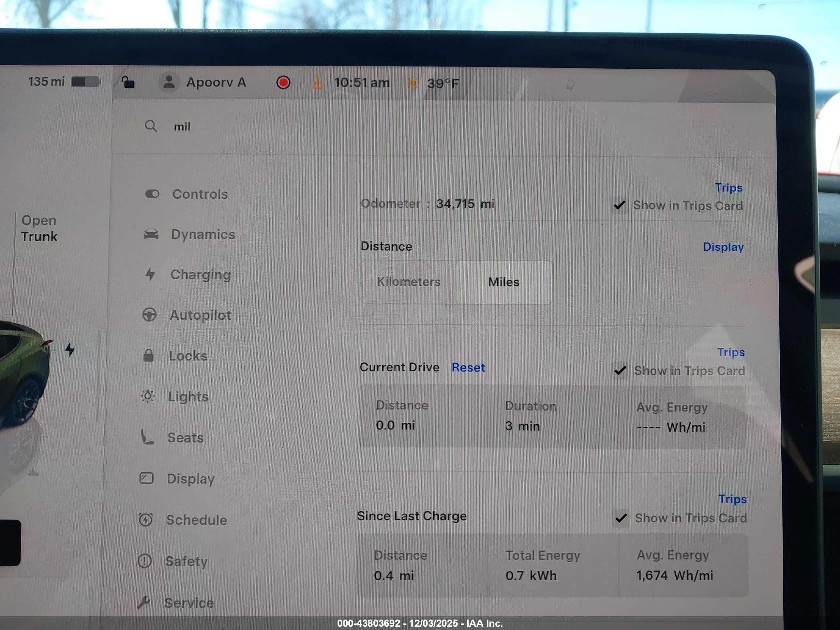
Task: Tap Avg. Energy 1,674 Wh/mi value
Action: click(675, 575)
